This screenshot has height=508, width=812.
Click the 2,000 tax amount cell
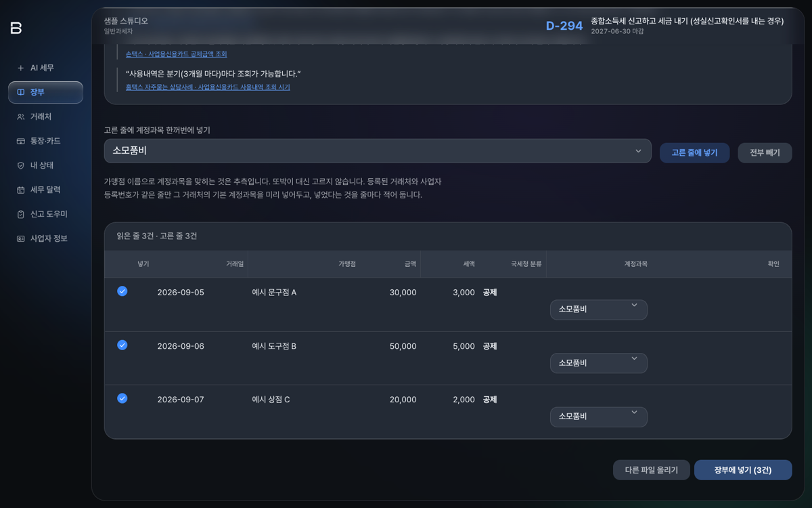pos(464,400)
